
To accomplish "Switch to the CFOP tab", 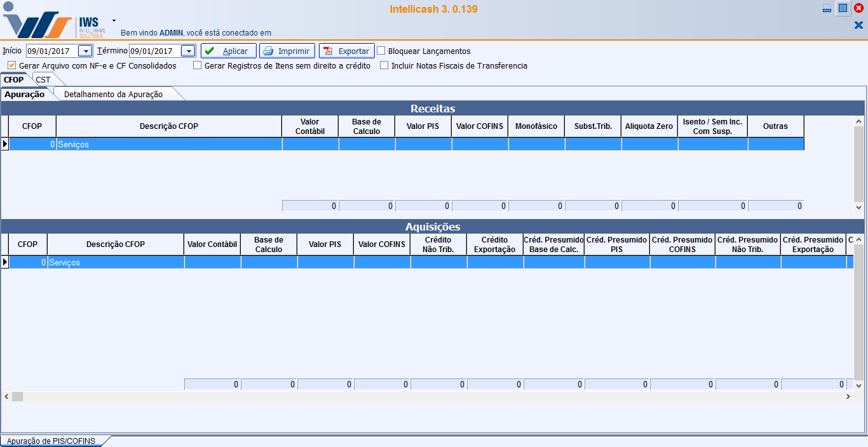I will pos(13,79).
